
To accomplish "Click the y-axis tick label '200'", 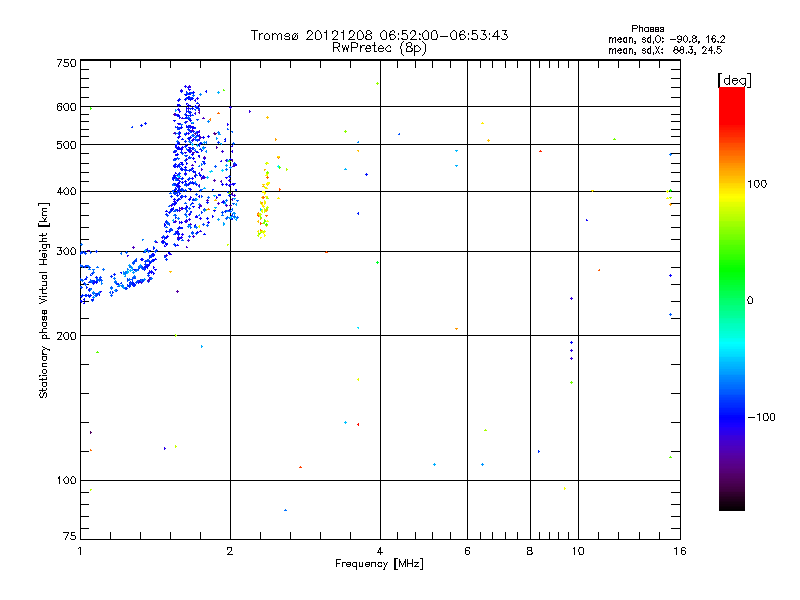I will tap(66, 336).
